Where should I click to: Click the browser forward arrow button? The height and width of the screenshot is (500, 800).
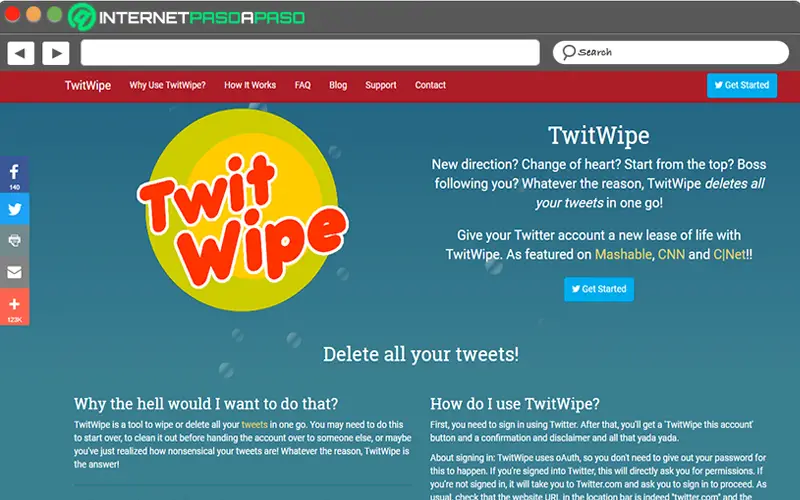click(56, 53)
